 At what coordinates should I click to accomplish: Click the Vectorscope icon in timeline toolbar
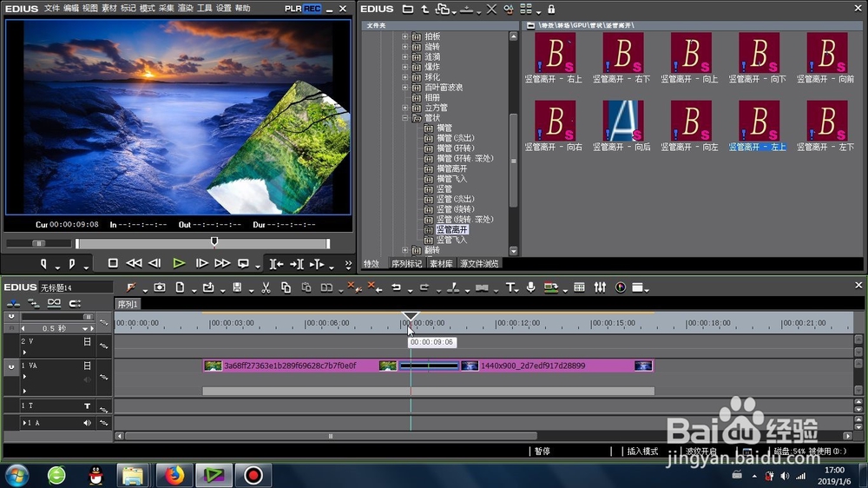point(621,287)
